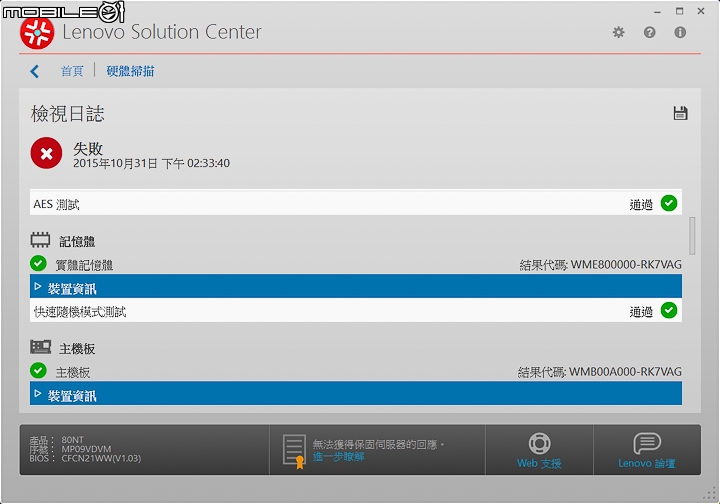Open 硬體掃描 breadcrumb
The image size is (720, 504).
[130, 71]
